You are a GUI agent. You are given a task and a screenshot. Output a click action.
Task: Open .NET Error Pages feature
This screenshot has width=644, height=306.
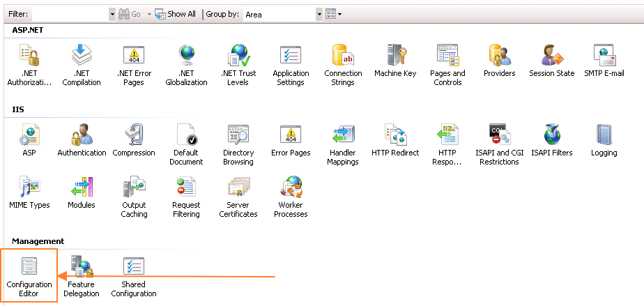[134, 65]
